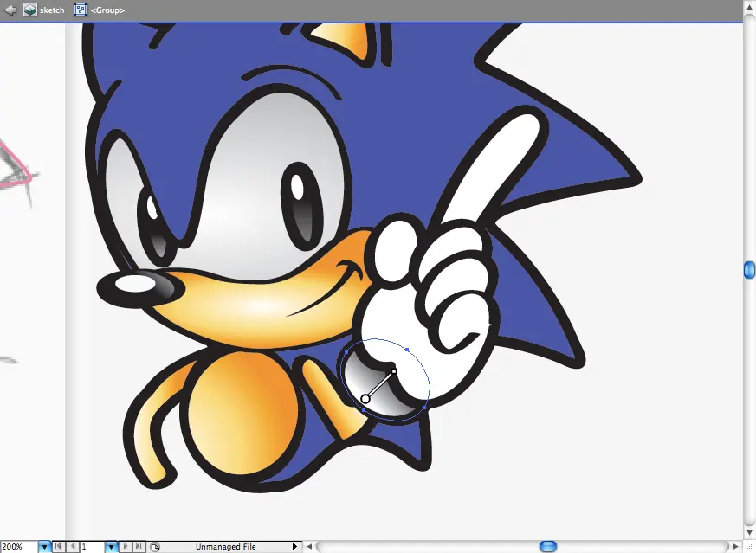Select the Group icon in the isolation bar

pyautogui.click(x=81, y=10)
